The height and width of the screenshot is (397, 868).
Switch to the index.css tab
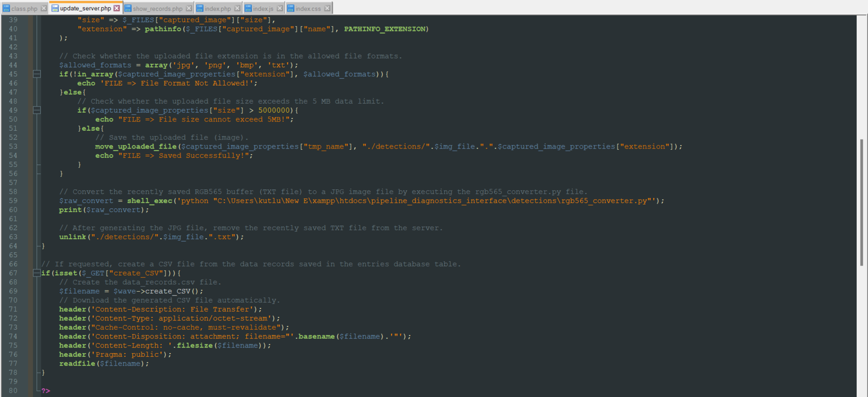pos(308,8)
